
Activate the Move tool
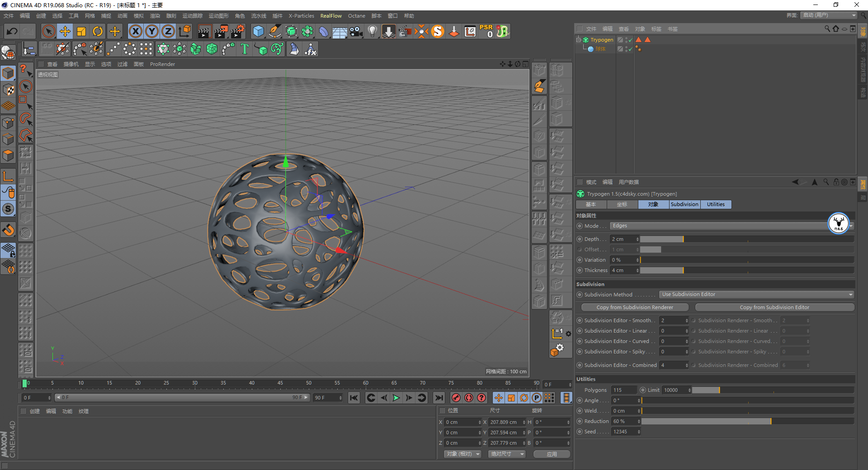click(x=65, y=31)
